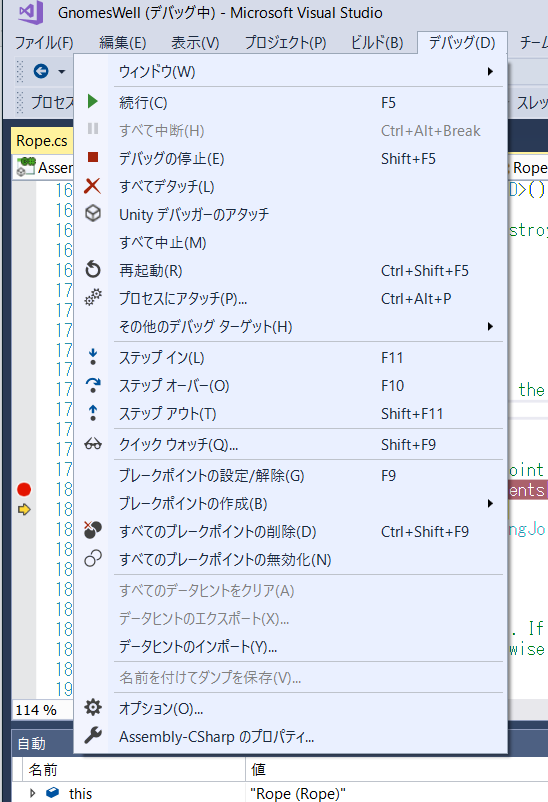This screenshot has height=802, width=548.
Task: Switch to the Rope.cs editor tab
Action: 42,141
